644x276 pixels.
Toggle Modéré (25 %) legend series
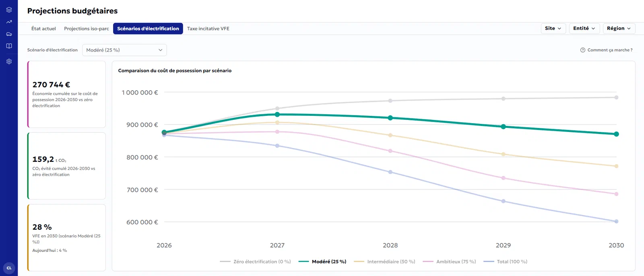click(x=322, y=262)
